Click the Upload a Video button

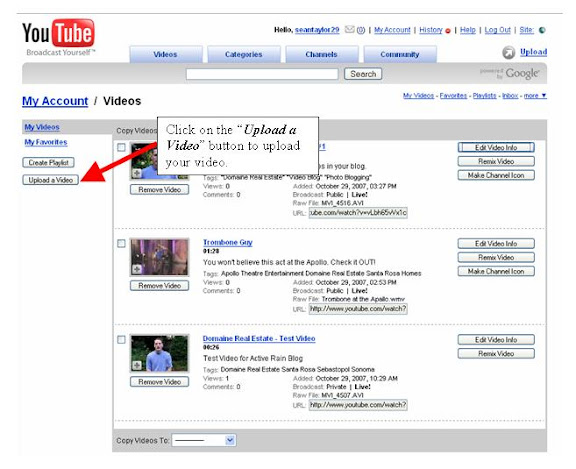tap(51, 180)
